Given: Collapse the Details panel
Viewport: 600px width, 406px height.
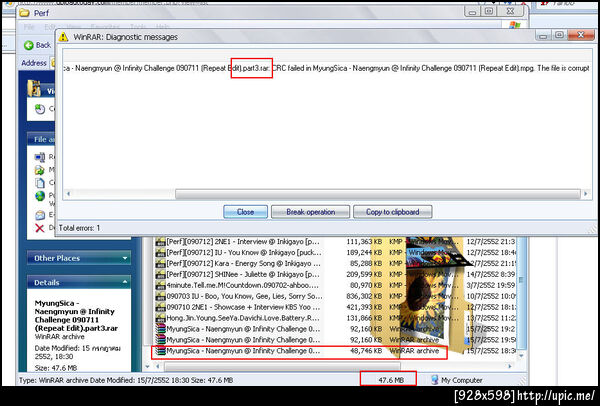Looking at the screenshot, I should 125,282.
